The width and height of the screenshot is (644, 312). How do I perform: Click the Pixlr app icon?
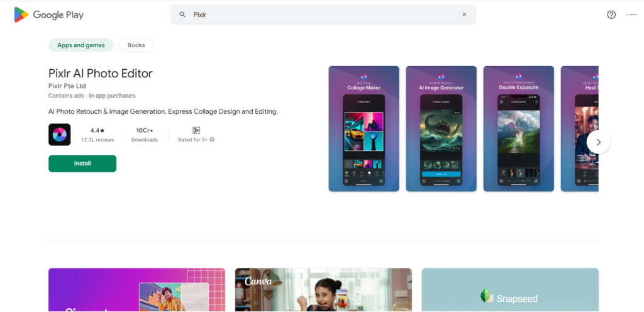(x=60, y=135)
